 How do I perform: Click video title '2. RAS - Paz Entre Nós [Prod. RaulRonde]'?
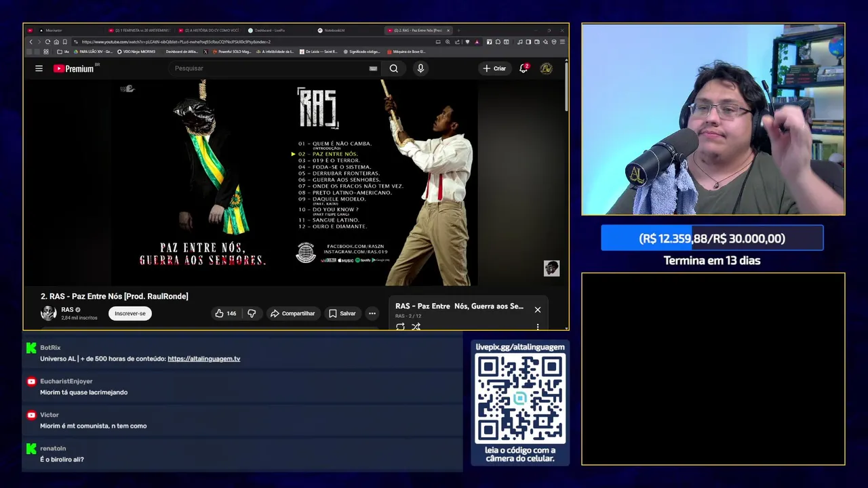click(115, 296)
